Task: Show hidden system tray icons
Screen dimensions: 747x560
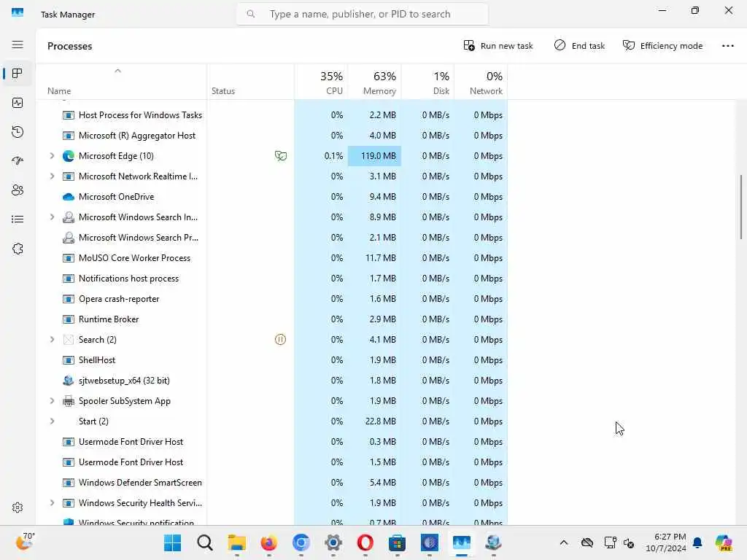Action: 564,542
